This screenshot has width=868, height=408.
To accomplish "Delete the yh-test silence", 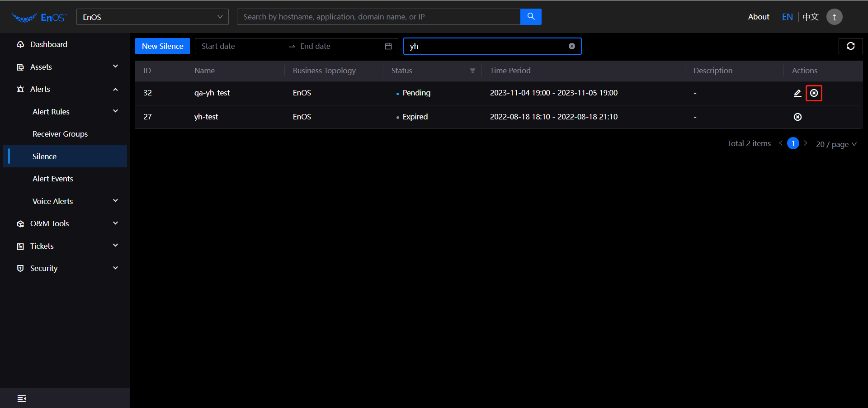I will (797, 117).
